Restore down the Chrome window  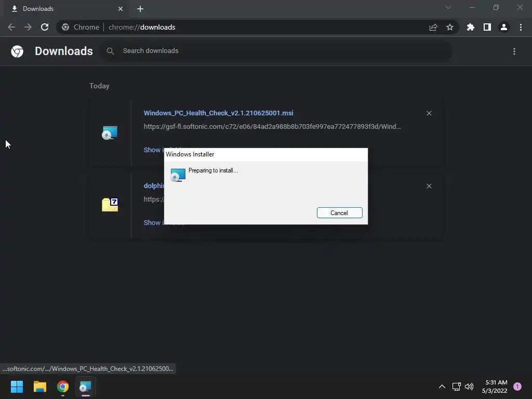tap(496, 7)
